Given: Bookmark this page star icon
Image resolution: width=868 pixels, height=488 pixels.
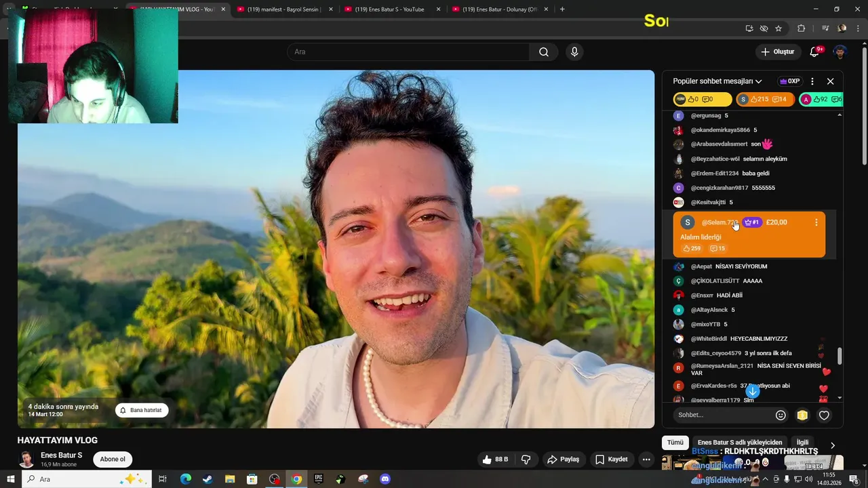Looking at the screenshot, I should coord(778,28).
